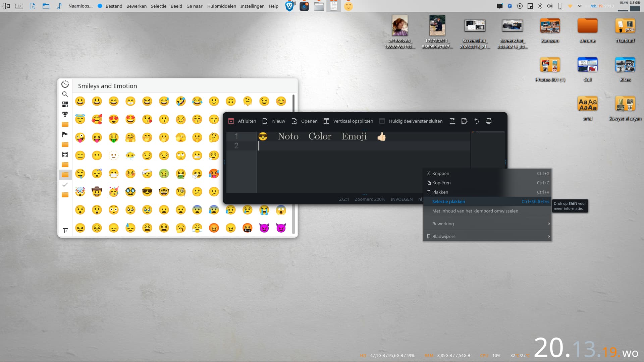Expand the Bewerking submenu

click(487, 224)
